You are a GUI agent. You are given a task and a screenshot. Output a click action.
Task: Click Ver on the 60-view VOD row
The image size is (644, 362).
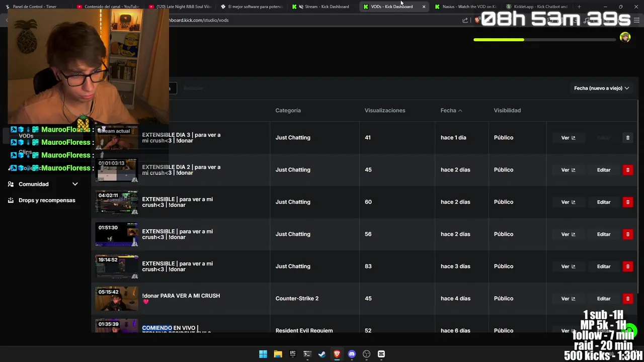tap(568, 202)
